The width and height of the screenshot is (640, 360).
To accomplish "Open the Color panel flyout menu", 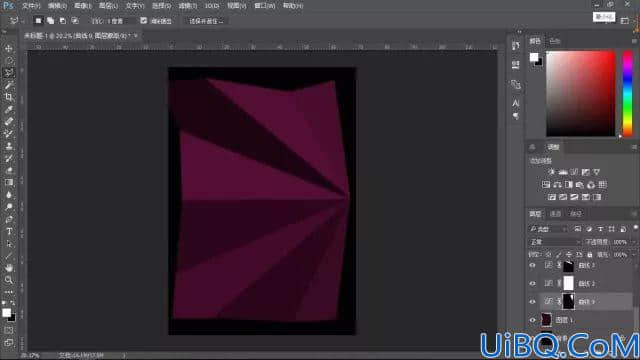I will [x=634, y=41].
